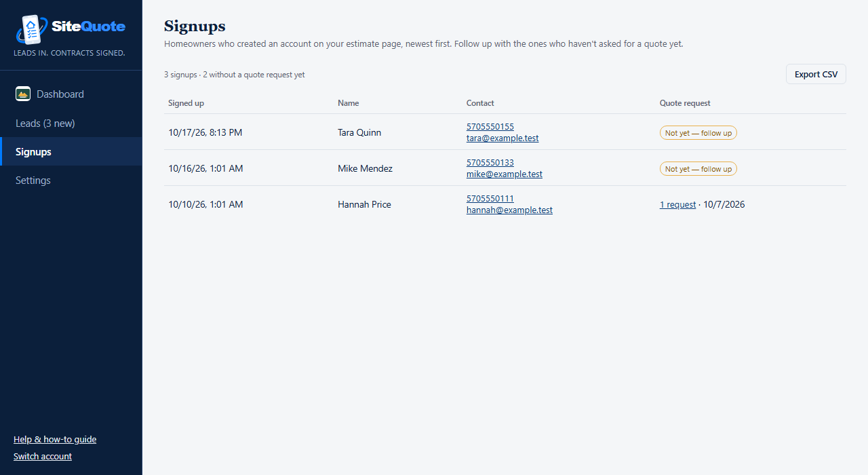Click the mike@example.test email link
This screenshot has width=868, height=475.
(x=505, y=174)
